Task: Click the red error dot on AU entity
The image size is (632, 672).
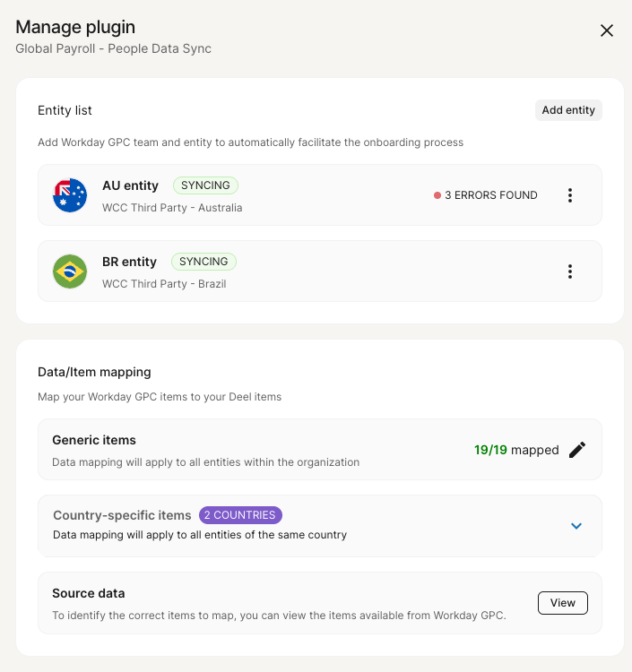Action: pos(437,195)
